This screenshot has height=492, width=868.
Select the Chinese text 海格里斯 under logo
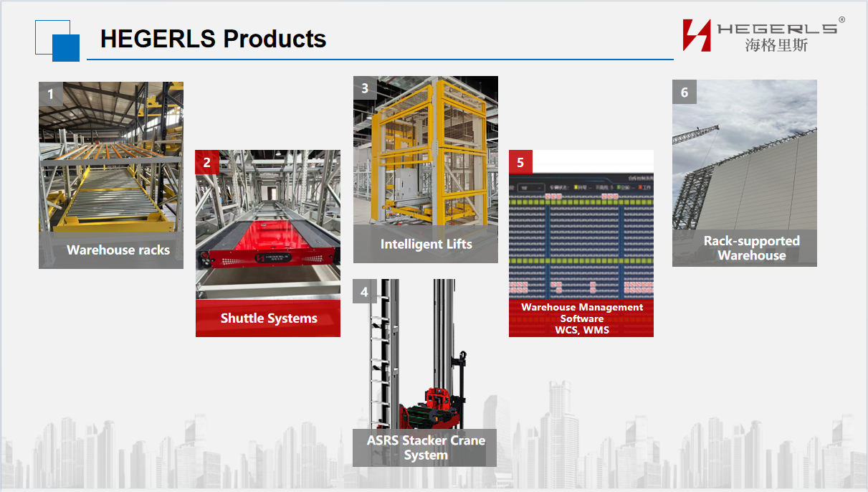tap(776, 44)
